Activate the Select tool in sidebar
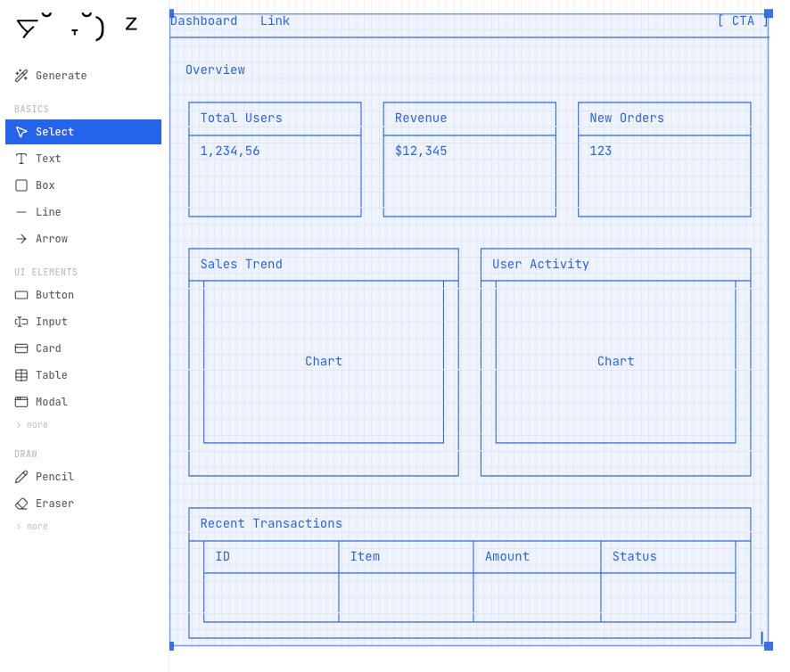790x672 pixels. click(x=83, y=132)
